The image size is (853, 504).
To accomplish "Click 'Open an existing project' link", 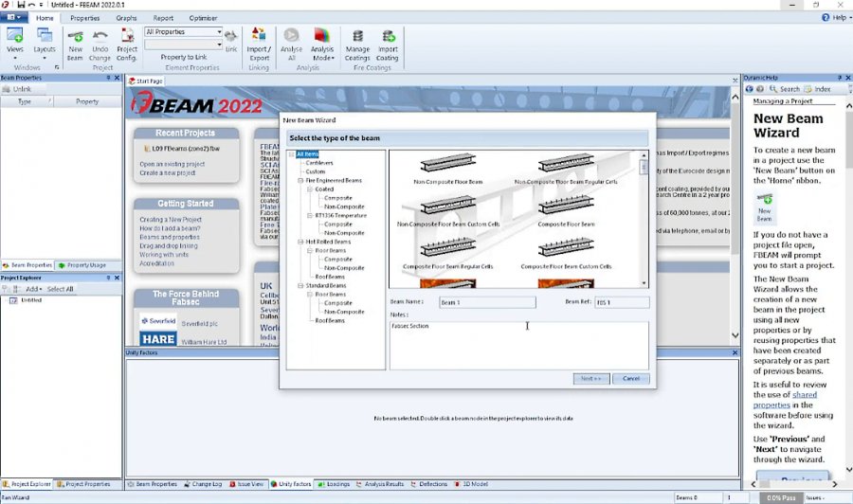I will click(x=172, y=164).
